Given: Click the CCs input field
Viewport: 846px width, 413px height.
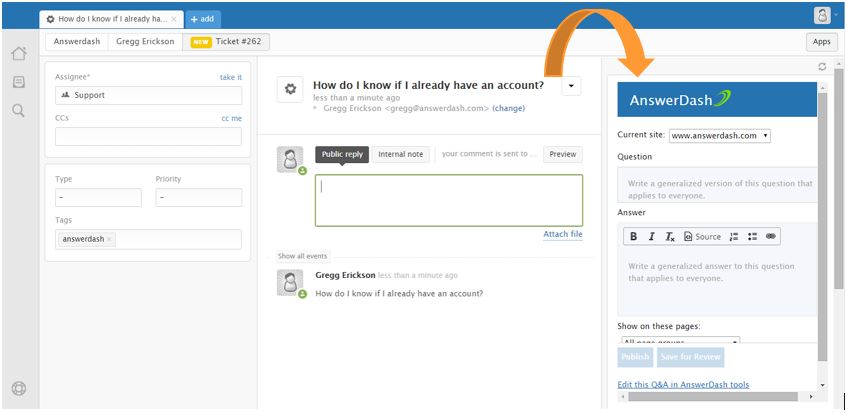Looking at the screenshot, I should (148, 137).
